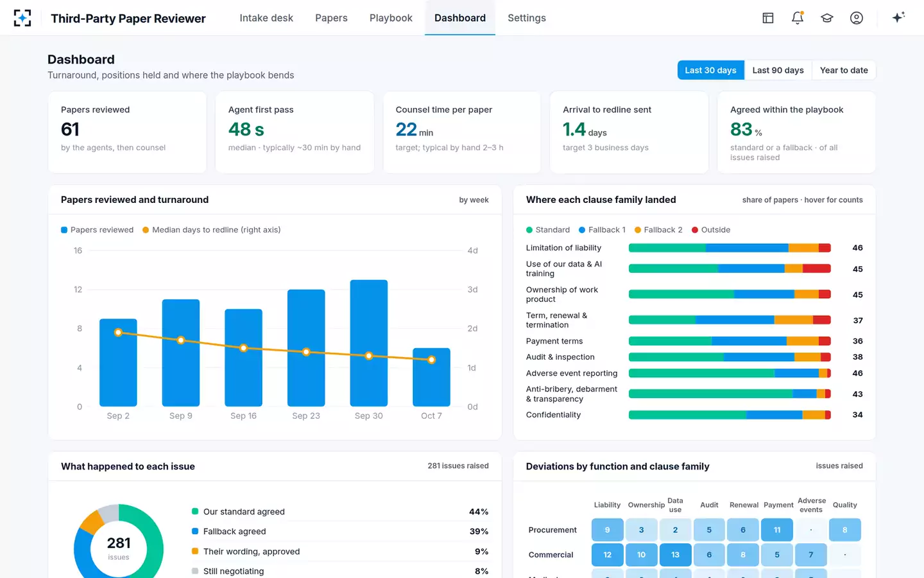Toggle the Papers reviewed legend series

(x=98, y=230)
